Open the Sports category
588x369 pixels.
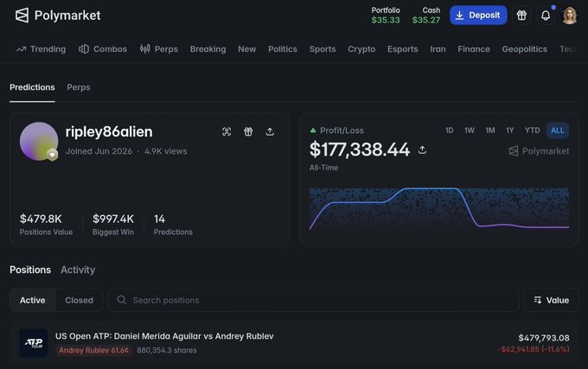point(323,49)
